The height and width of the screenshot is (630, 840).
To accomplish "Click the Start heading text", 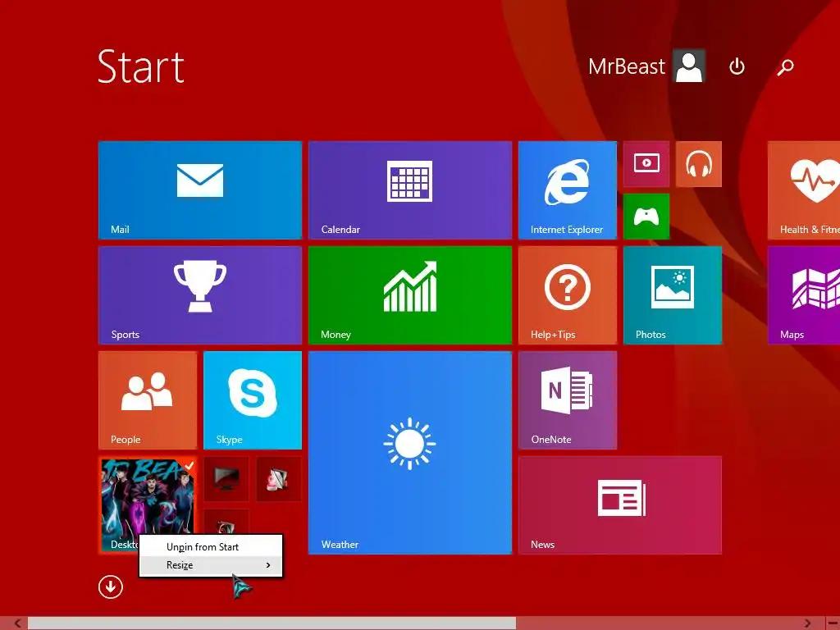I will pyautogui.click(x=141, y=66).
